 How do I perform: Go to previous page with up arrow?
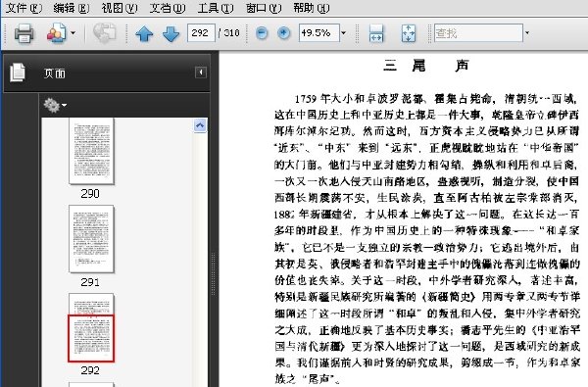point(144,33)
